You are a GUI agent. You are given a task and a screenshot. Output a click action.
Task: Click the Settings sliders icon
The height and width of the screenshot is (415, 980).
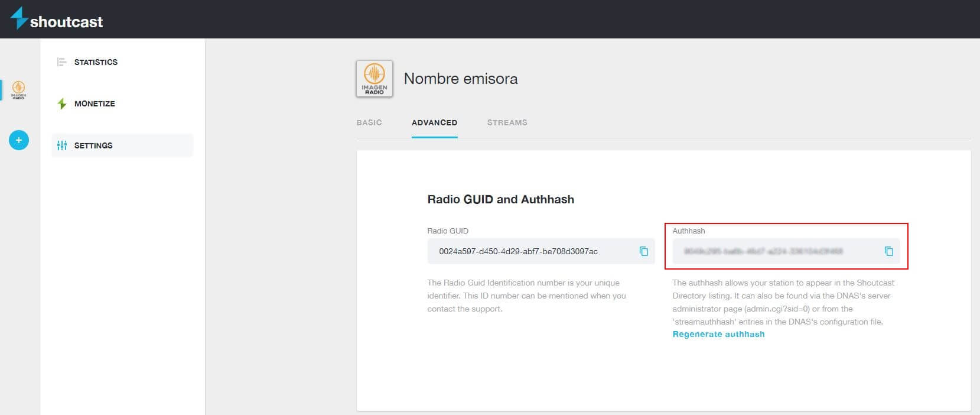[62, 145]
